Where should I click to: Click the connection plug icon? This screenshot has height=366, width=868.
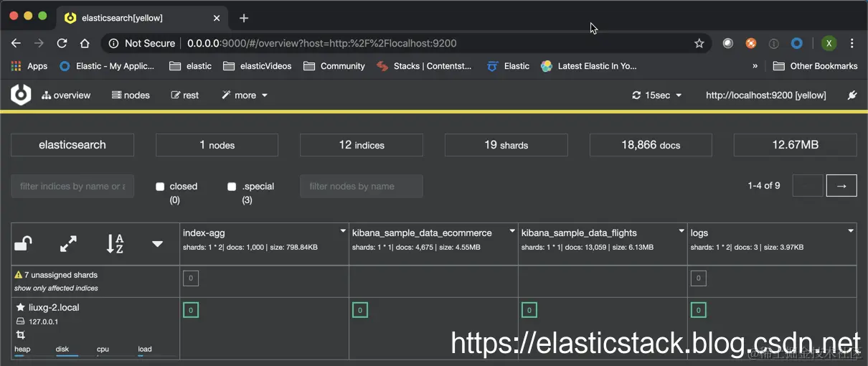coord(852,95)
